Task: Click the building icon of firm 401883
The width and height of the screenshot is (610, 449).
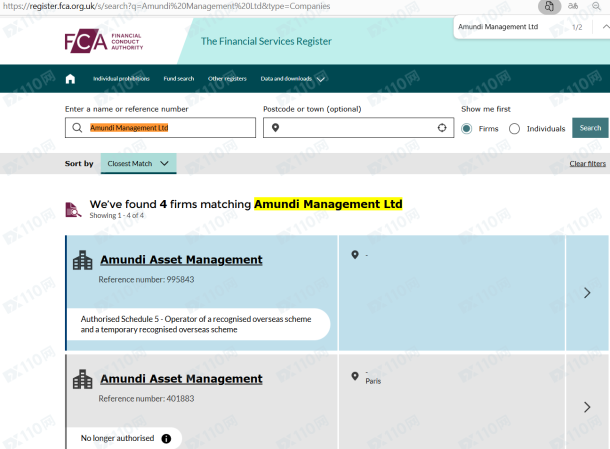Action: [x=83, y=379]
